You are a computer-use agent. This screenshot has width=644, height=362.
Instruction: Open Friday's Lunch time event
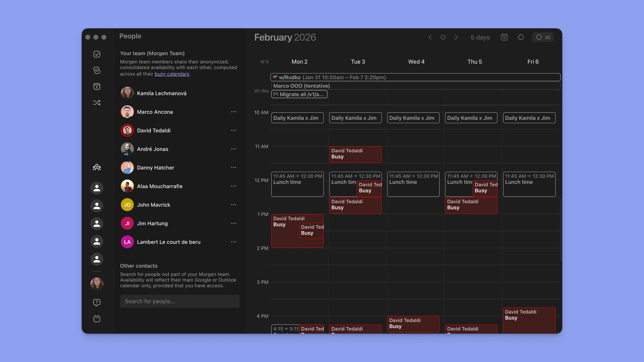tap(529, 184)
